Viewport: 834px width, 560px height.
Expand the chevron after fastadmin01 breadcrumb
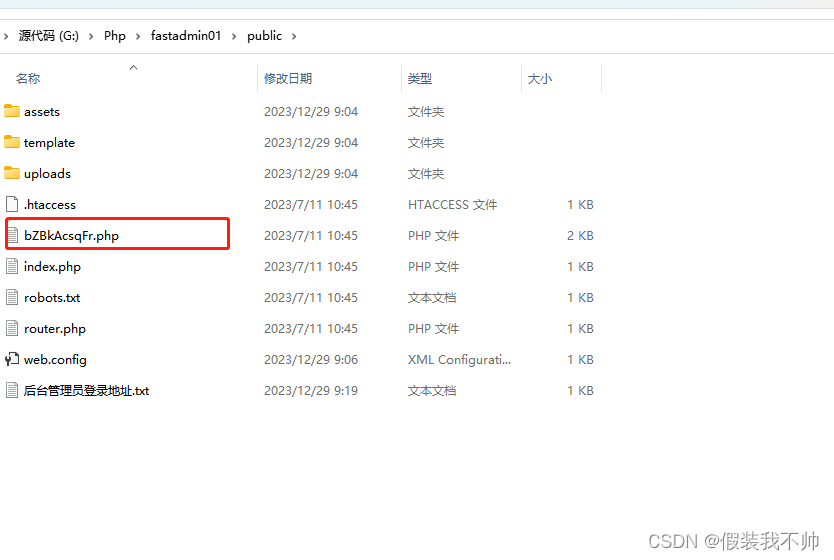pos(234,36)
